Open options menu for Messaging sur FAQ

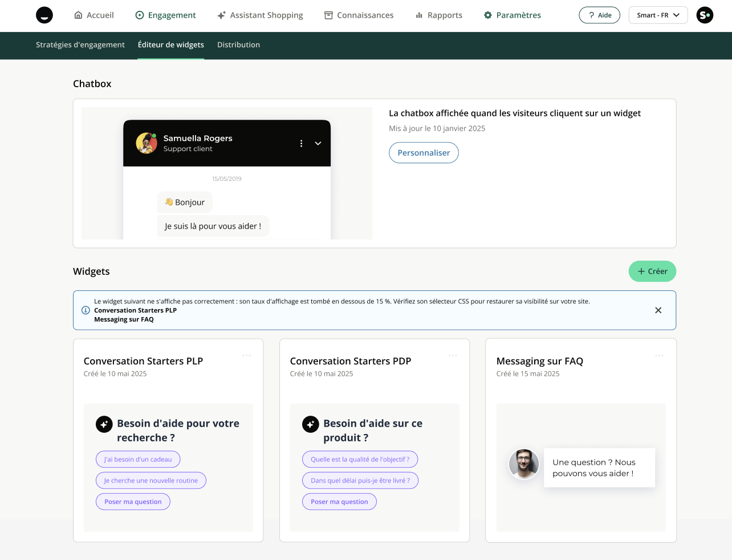pyautogui.click(x=659, y=356)
